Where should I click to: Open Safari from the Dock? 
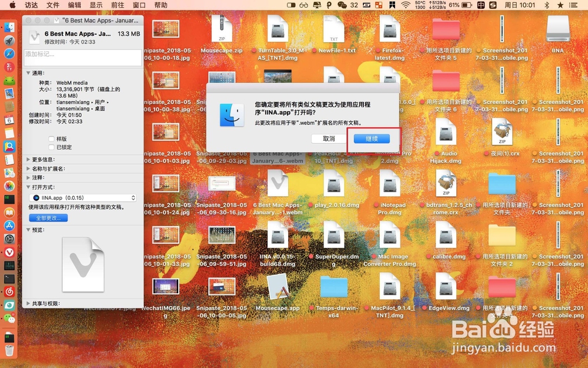(x=9, y=54)
